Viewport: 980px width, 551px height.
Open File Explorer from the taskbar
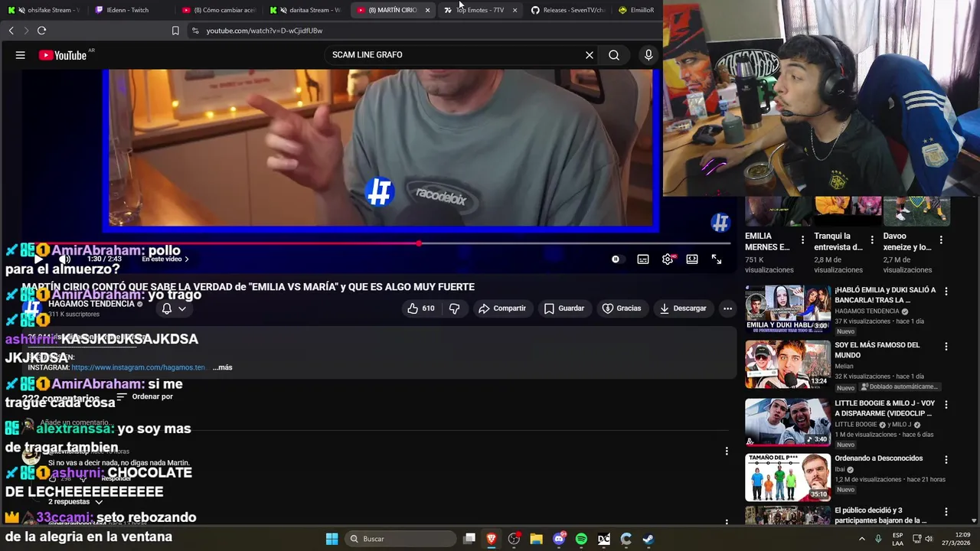(536, 539)
